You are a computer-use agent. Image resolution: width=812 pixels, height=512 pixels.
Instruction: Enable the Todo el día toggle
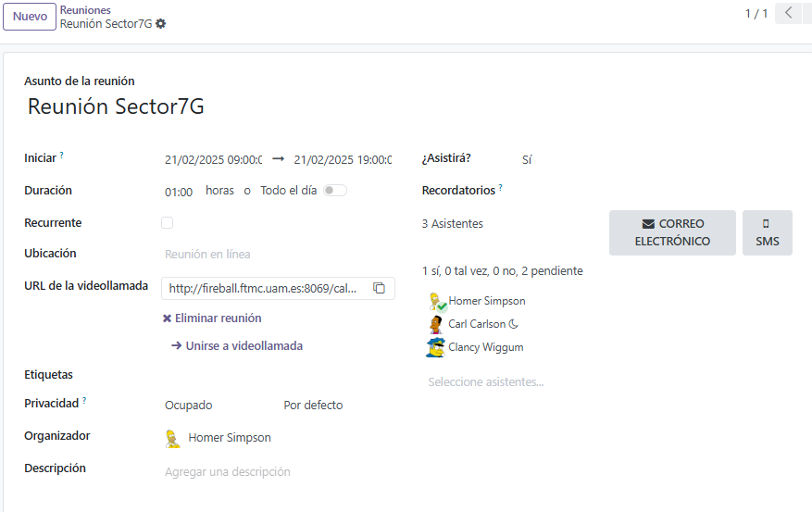334,191
